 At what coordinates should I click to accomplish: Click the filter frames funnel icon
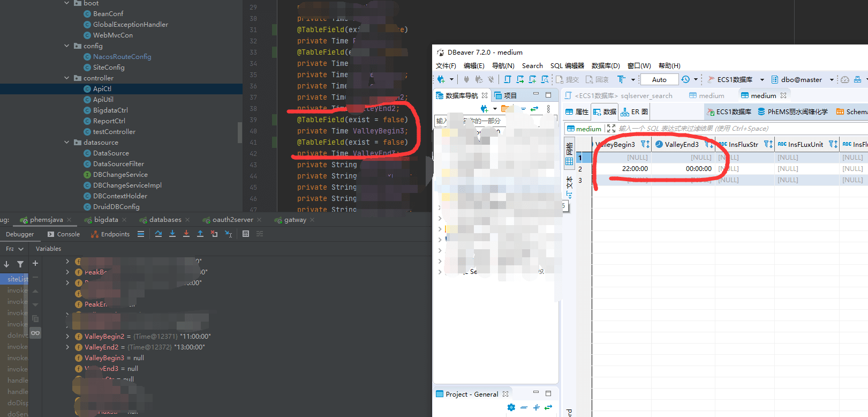click(20, 264)
